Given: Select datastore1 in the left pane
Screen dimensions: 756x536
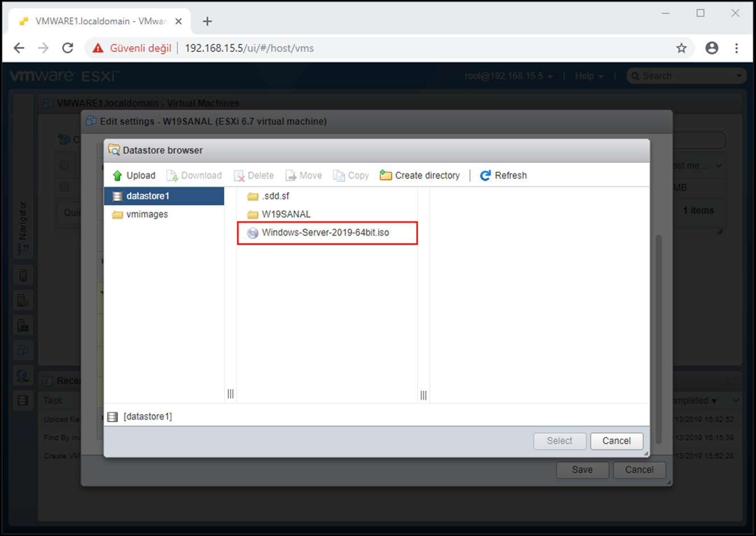Looking at the screenshot, I should tap(164, 196).
